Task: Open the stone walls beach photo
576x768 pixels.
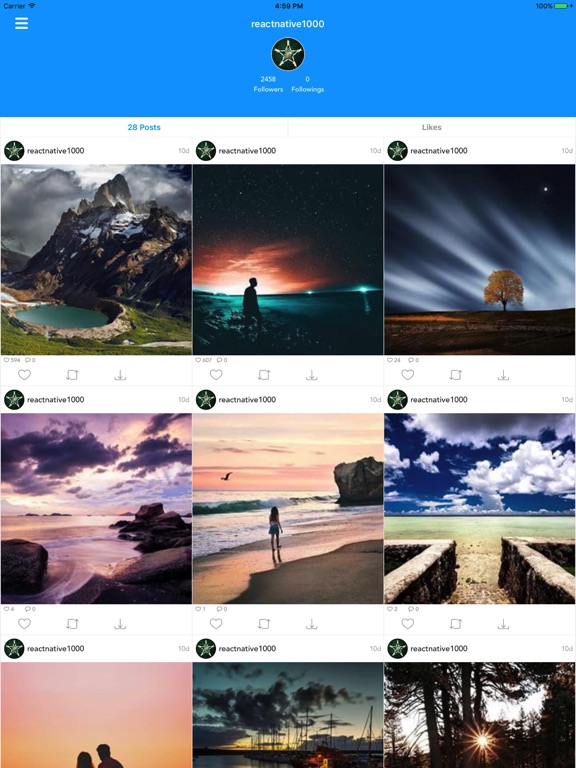Action: [x=480, y=508]
